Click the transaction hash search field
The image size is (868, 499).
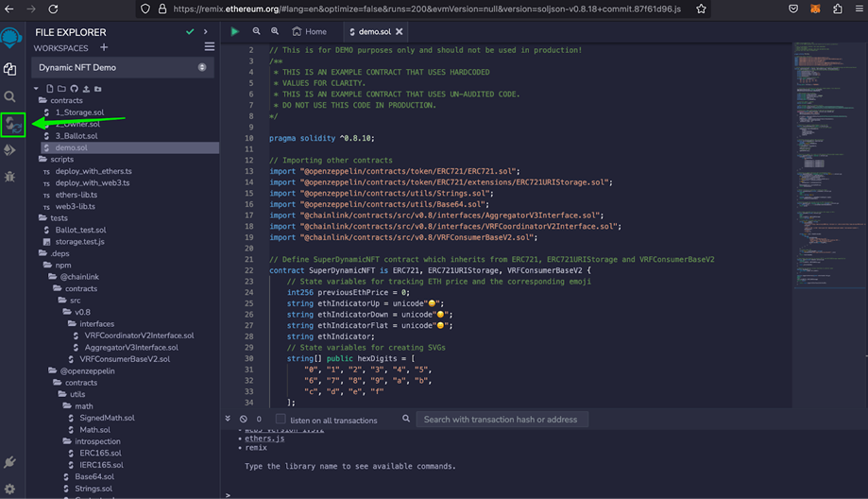coord(502,420)
